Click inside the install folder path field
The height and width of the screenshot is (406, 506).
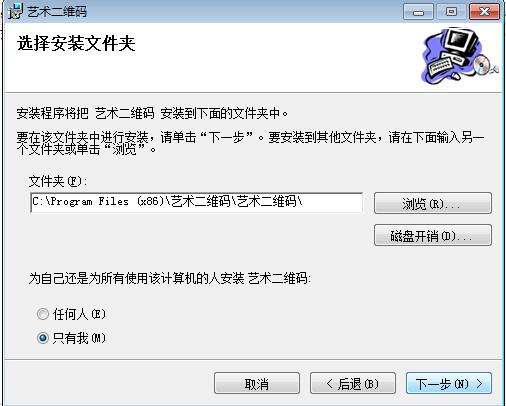[196, 202]
